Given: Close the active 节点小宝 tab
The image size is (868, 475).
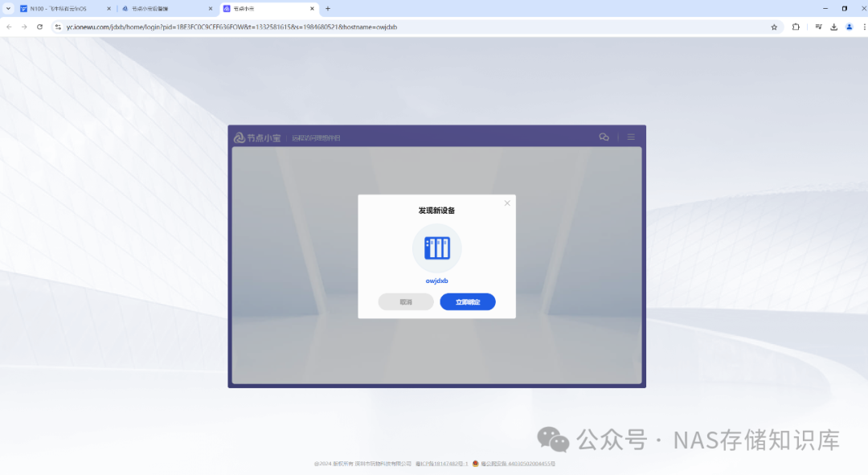Looking at the screenshot, I should point(312,9).
